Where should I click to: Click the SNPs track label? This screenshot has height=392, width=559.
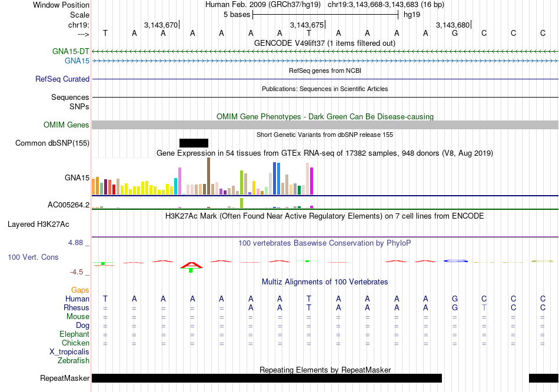[x=79, y=106]
